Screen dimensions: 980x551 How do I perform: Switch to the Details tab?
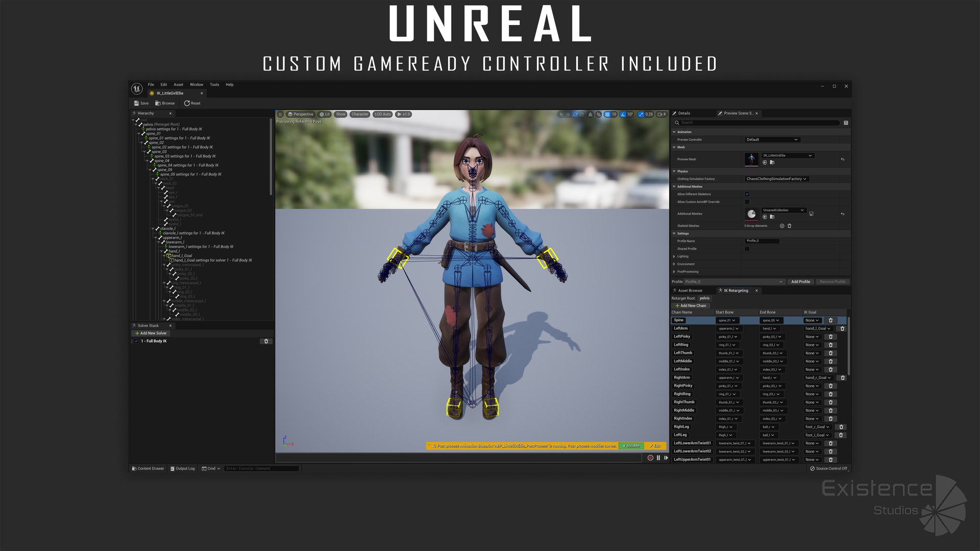681,113
